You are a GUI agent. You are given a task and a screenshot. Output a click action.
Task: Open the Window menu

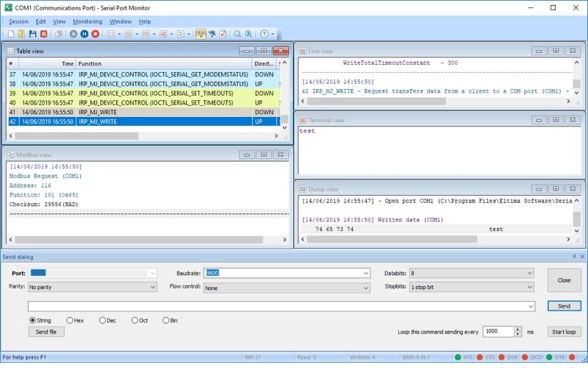pos(121,21)
